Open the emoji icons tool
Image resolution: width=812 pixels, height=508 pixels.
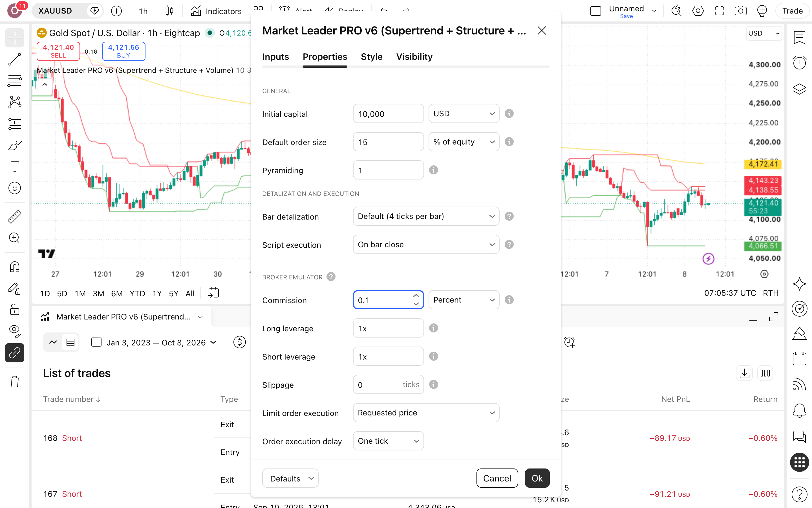(x=14, y=188)
